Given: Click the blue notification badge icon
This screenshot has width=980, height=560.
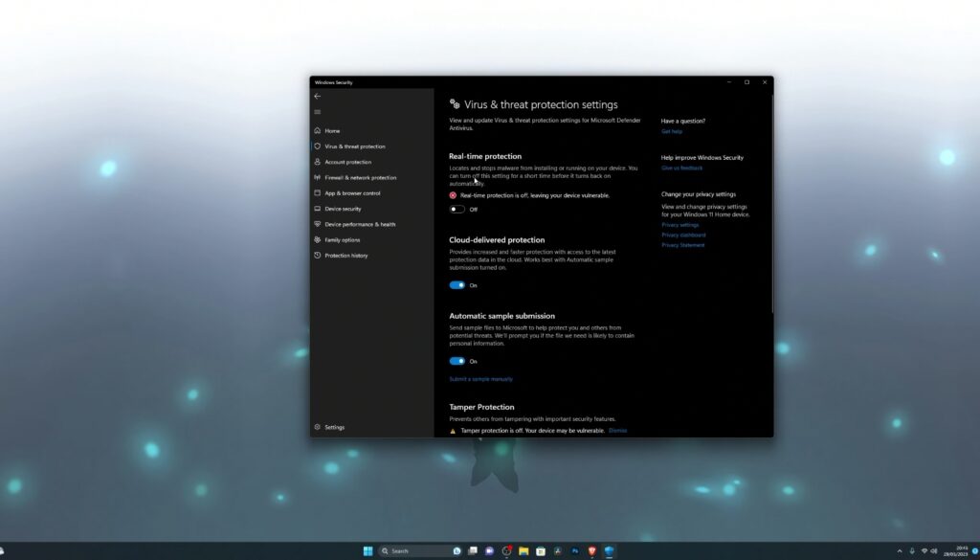Looking at the screenshot, I should tap(975, 550).
